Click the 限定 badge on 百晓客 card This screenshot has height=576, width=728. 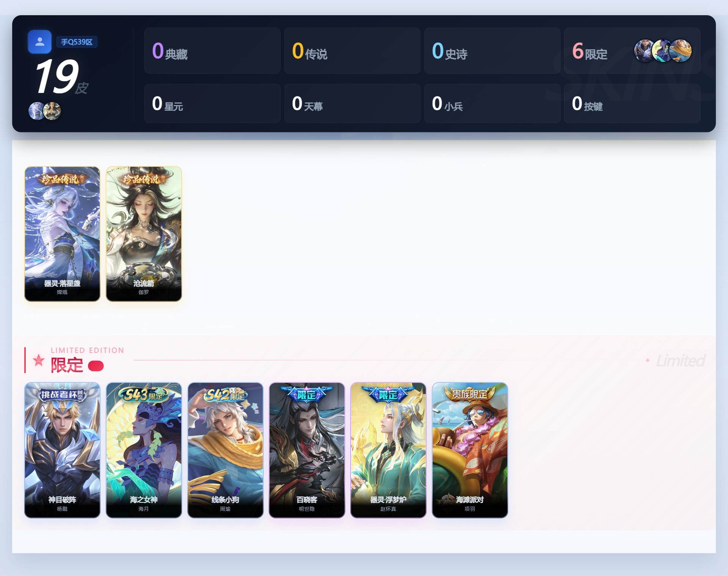coord(307,395)
